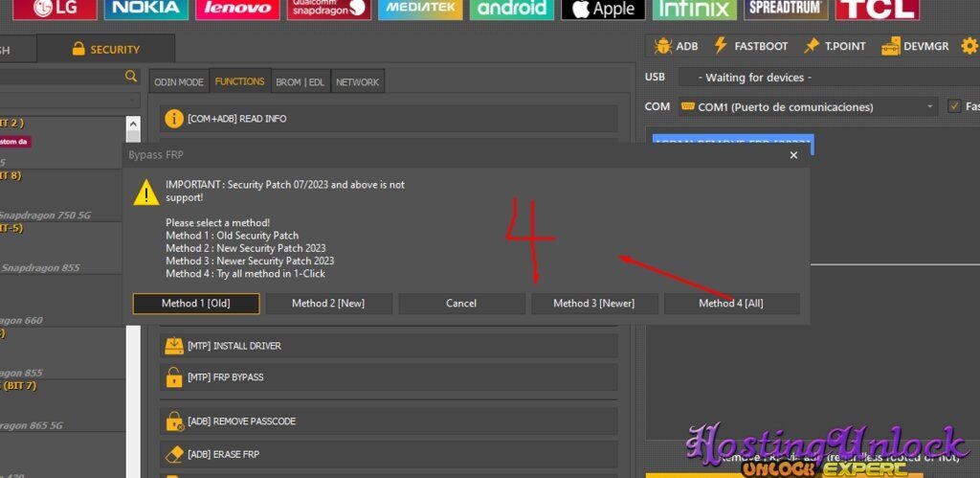Click the drive icon of INSTALL DRIVER
980x478 pixels.
(174, 346)
